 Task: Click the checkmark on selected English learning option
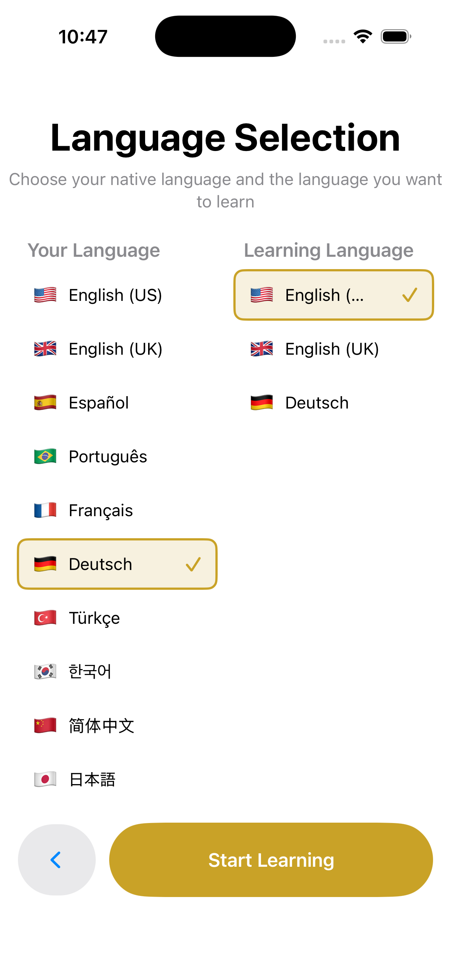(410, 295)
